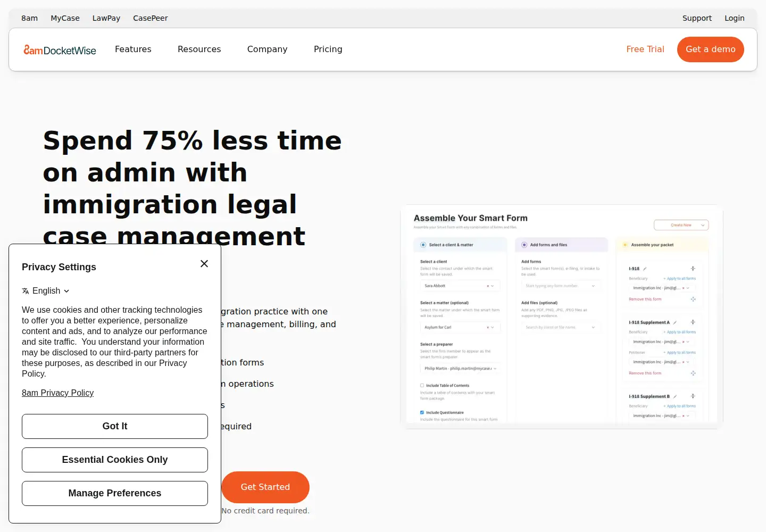Open the English language dropdown
This screenshot has width=766, height=532.
tap(46, 291)
